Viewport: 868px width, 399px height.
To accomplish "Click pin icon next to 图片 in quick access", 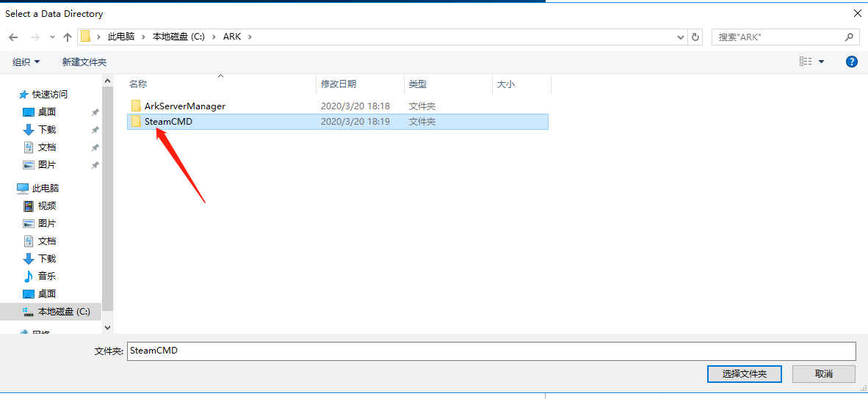I will [95, 165].
